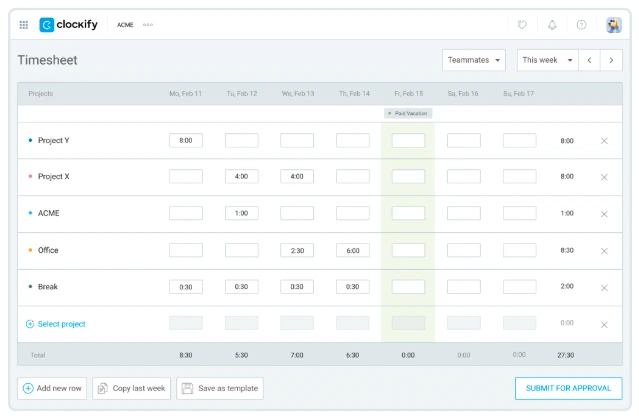Remove the Project Y row
Viewport: 639px width, 420px height.
[604, 141]
